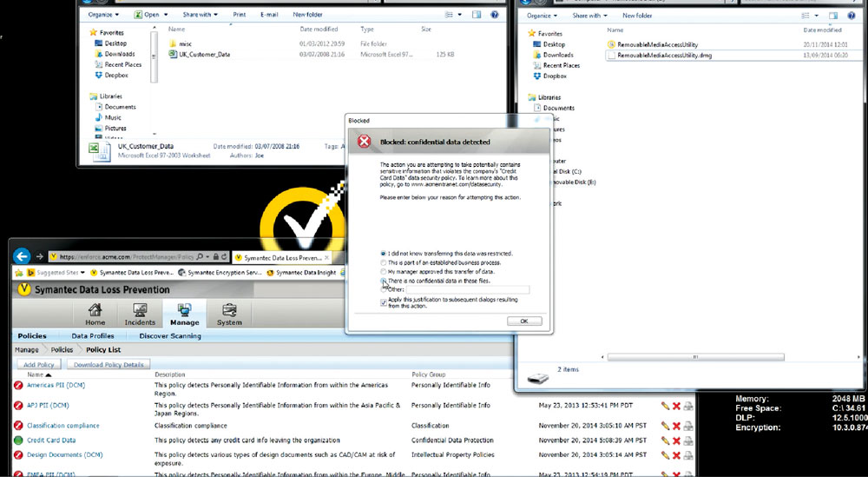Select the misc folder in left Explorer
The width and height of the screenshot is (868, 477).
pyautogui.click(x=185, y=43)
